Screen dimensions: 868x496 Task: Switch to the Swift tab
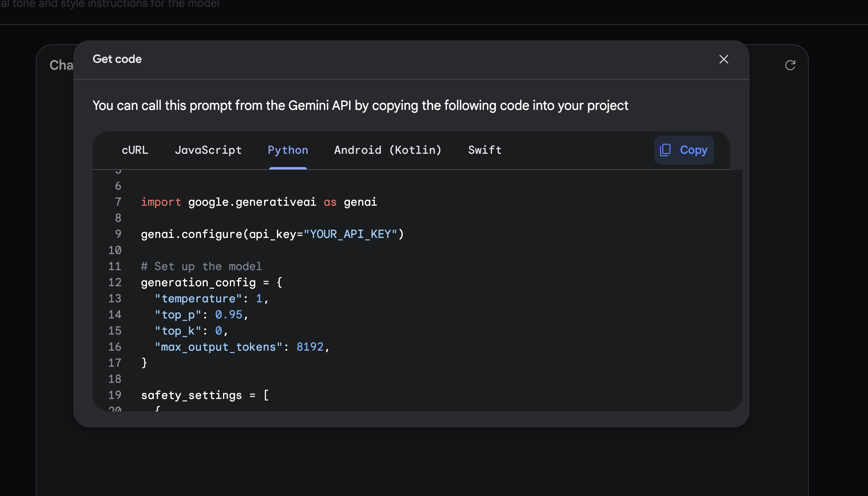[x=485, y=150]
